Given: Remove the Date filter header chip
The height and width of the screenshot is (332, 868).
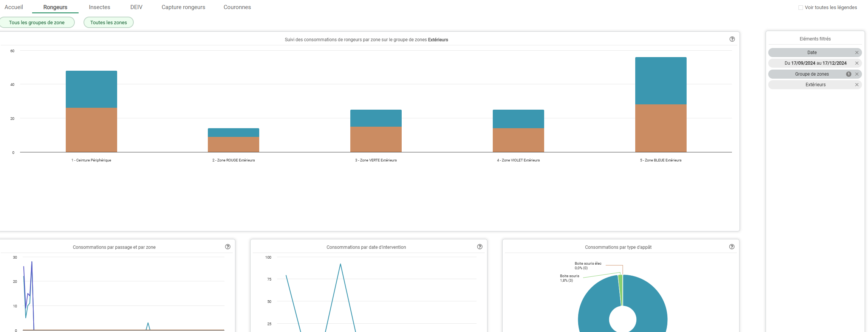Looking at the screenshot, I should tap(857, 53).
